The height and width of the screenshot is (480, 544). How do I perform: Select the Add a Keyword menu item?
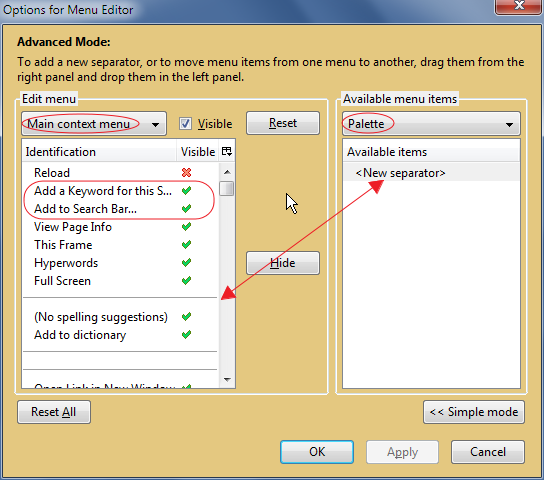(x=103, y=190)
